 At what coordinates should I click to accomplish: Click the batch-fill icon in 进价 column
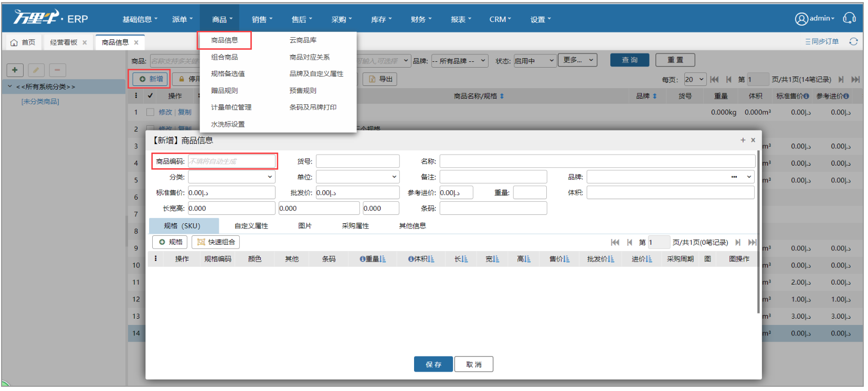click(649, 259)
